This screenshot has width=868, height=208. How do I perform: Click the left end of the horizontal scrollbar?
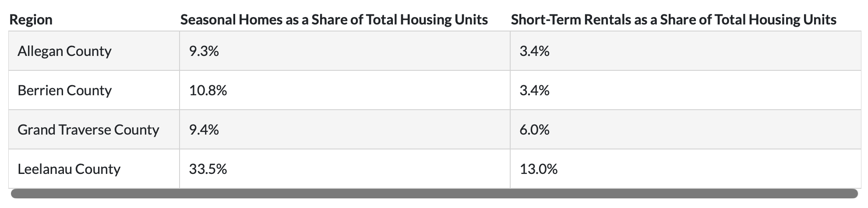point(18,194)
